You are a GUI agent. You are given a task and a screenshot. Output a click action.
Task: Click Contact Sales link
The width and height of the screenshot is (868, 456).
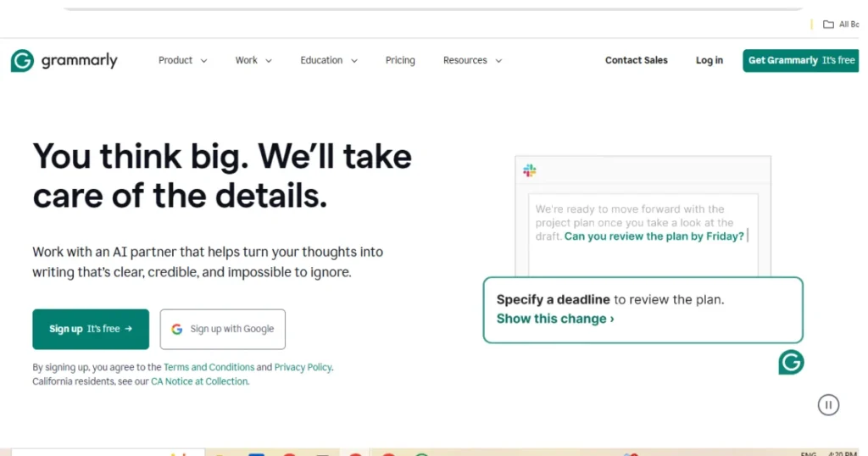tap(636, 60)
